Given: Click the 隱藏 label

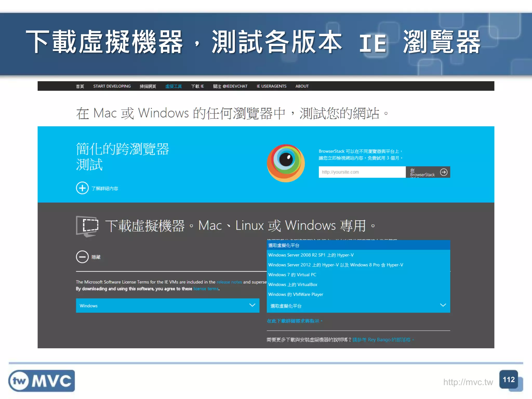Looking at the screenshot, I should [x=96, y=257].
